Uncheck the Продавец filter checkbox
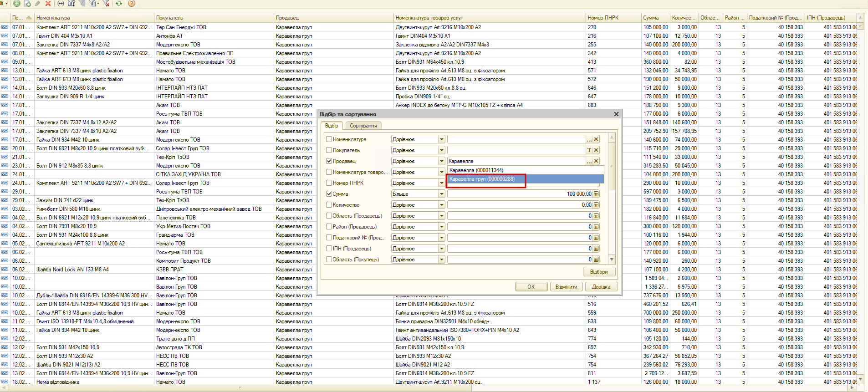Viewport: 868px width, 392px height. 329,161
